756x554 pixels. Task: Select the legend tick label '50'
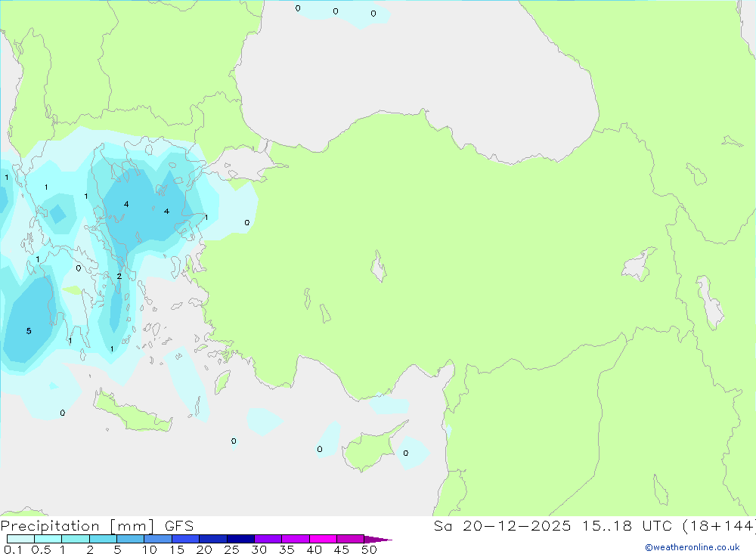tap(369, 549)
